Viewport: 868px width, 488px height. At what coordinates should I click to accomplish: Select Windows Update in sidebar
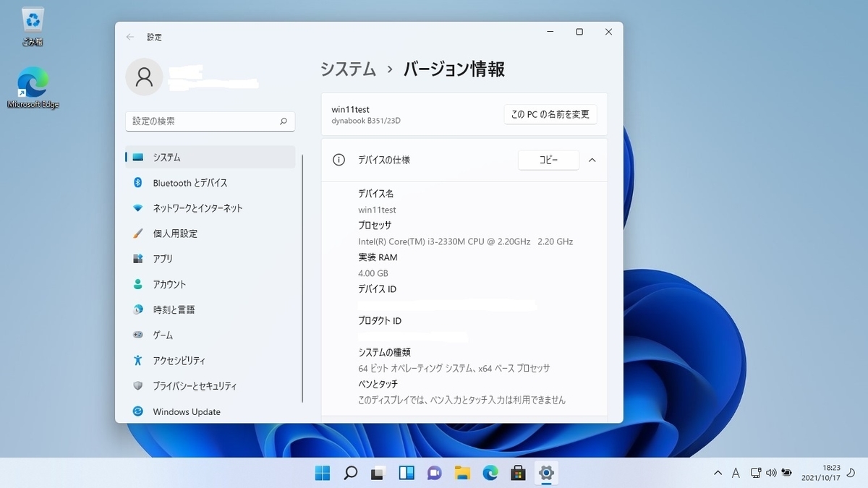coord(210,411)
